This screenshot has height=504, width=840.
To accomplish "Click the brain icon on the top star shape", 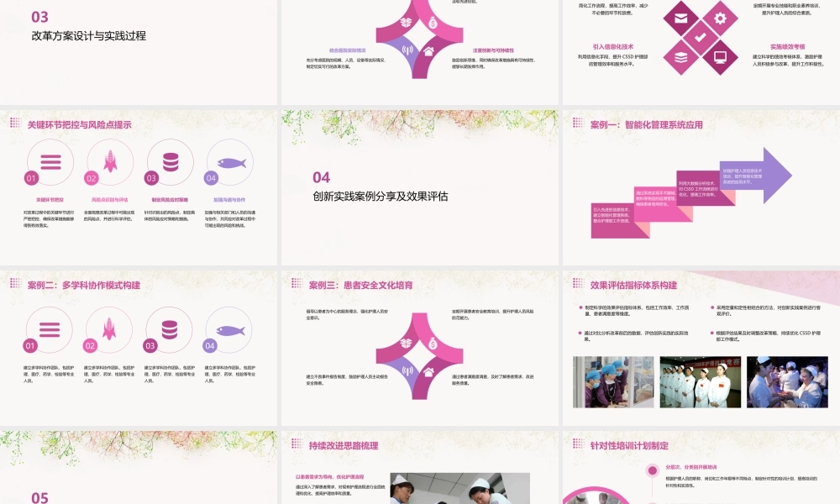I will pos(406,23).
